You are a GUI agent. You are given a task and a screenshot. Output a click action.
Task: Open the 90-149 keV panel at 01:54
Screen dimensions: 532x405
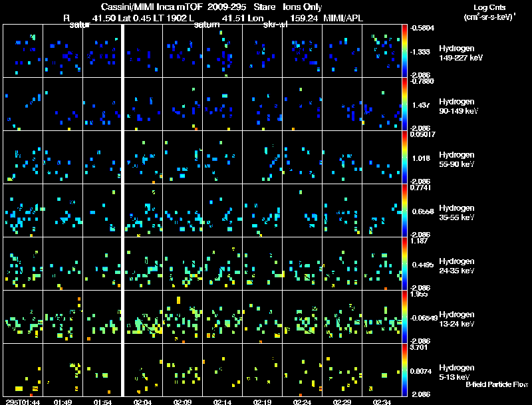point(102,104)
